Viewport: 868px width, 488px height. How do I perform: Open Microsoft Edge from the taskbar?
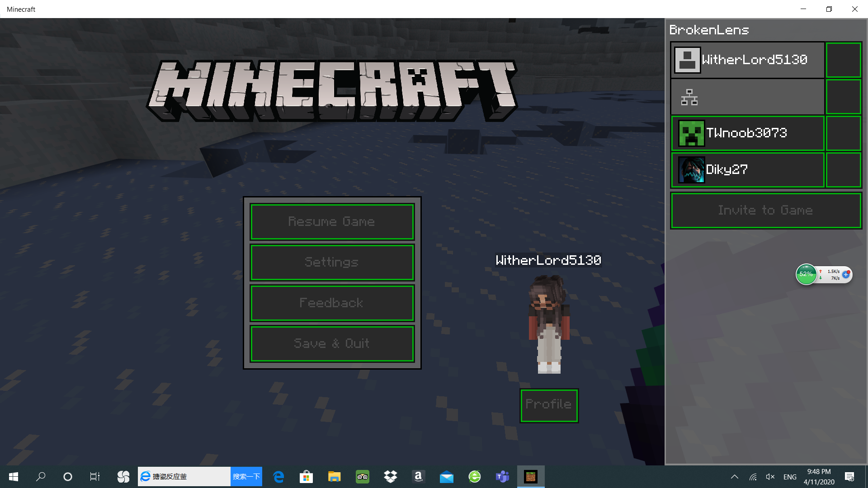(278, 477)
